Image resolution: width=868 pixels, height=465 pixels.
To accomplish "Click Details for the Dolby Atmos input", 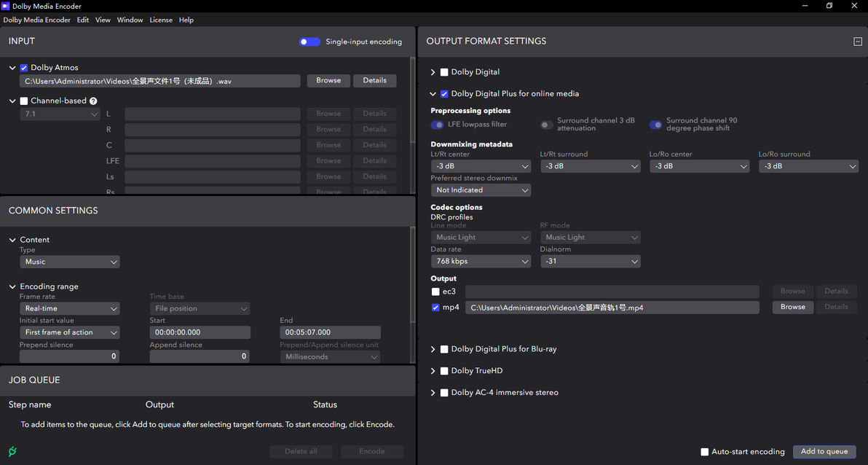I will pos(375,80).
